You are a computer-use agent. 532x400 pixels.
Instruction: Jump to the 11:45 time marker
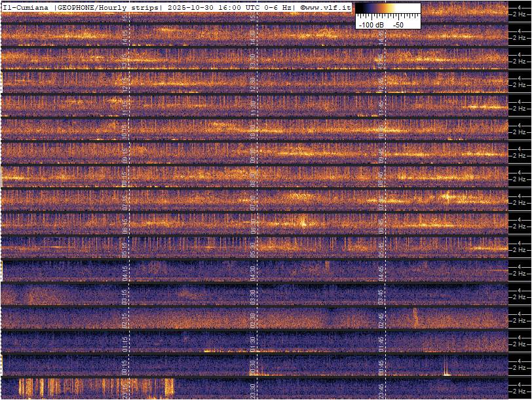(381, 107)
